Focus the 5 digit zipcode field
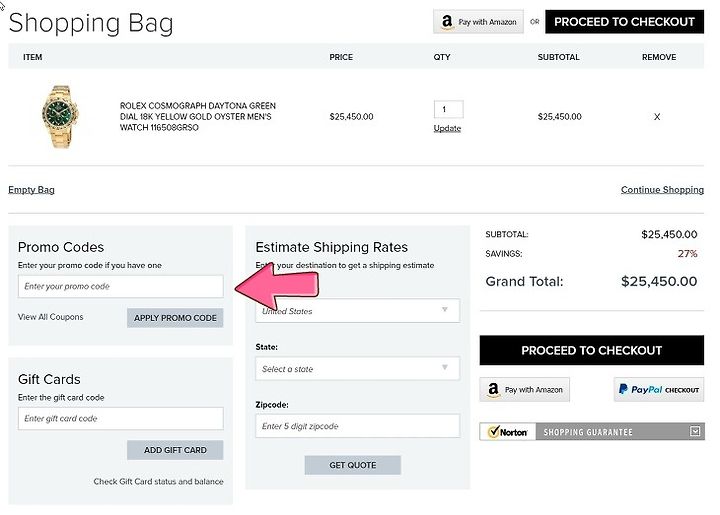 [357, 426]
